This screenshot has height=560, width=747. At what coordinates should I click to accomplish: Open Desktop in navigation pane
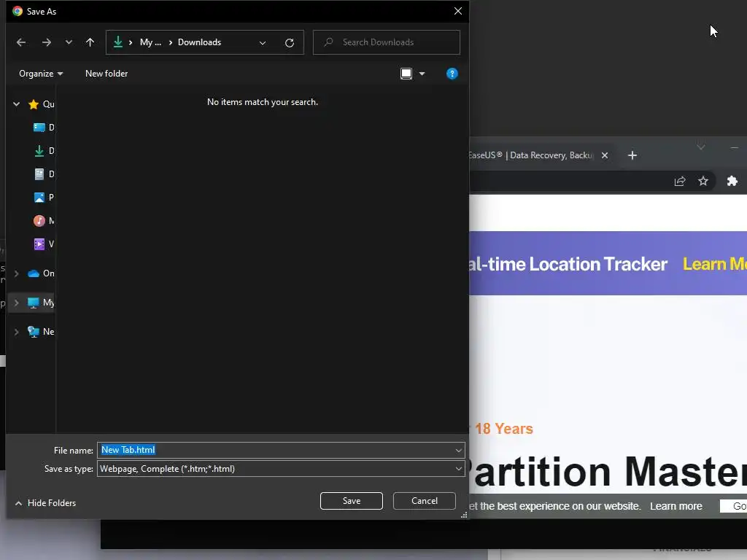(x=44, y=128)
